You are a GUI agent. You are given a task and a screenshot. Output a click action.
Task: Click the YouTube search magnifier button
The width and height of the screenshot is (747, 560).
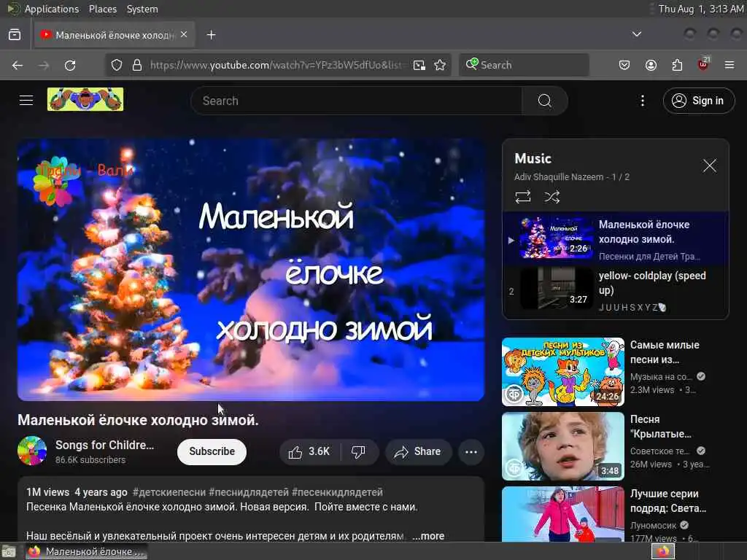pyautogui.click(x=544, y=101)
